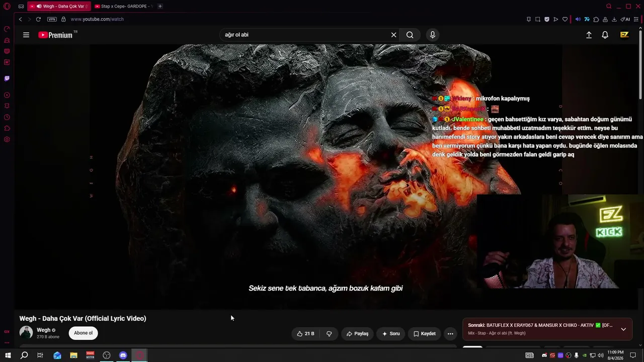Image resolution: width=644 pixels, height=362 pixels.
Task: Open Task View on the taskbar
Action: click(40, 355)
